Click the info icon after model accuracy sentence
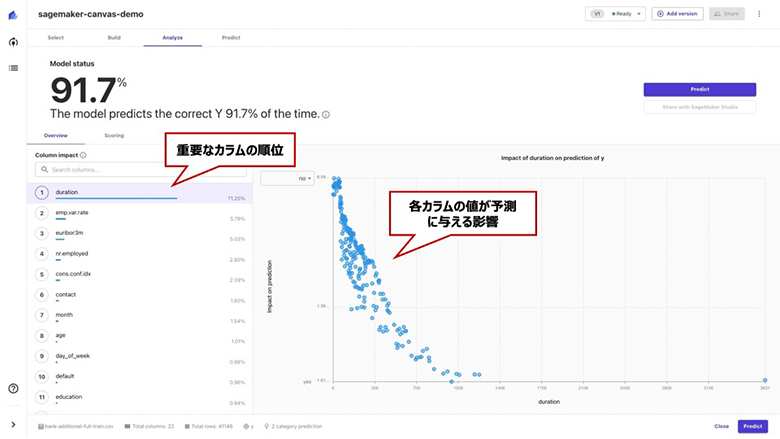 (326, 115)
